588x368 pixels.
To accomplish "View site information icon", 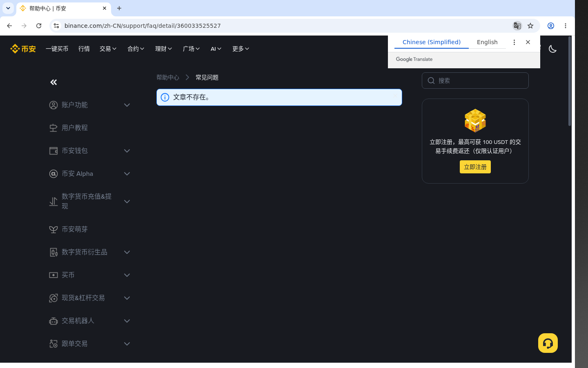I will [56, 26].
